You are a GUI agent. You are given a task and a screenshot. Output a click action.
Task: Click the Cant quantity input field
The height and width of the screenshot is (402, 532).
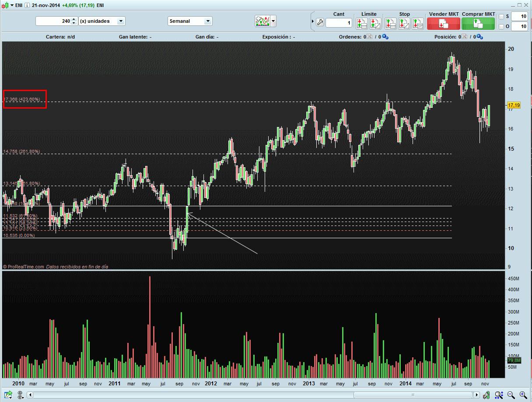point(339,23)
